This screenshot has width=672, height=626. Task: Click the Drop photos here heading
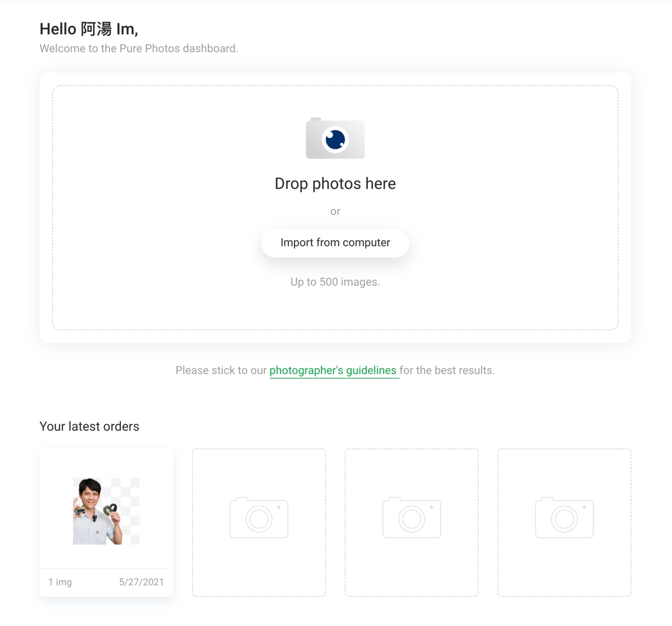(x=335, y=184)
